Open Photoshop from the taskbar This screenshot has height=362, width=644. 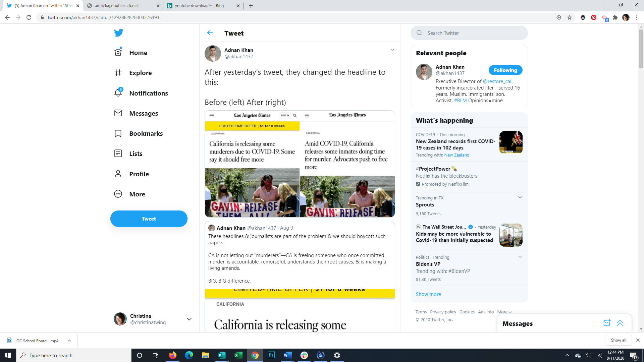[x=271, y=355]
